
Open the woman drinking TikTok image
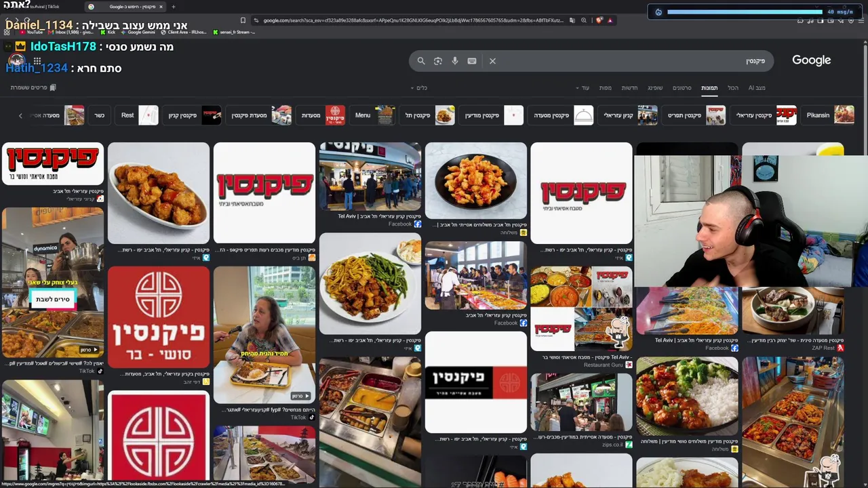coord(53,282)
